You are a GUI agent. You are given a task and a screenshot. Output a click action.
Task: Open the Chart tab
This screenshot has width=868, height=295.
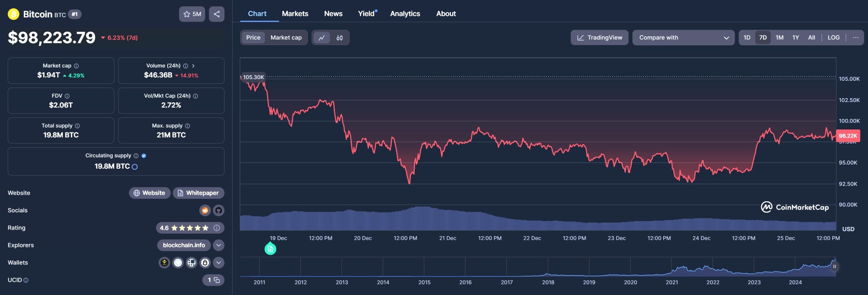pos(257,14)
